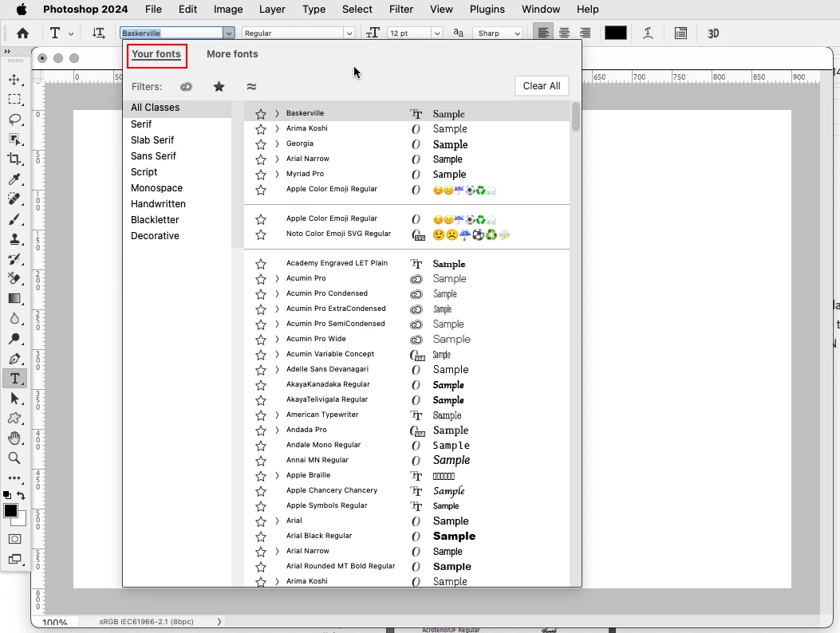The image size is (840, 633).
Task: Select the History Brush tool
Action: (14, 259)
